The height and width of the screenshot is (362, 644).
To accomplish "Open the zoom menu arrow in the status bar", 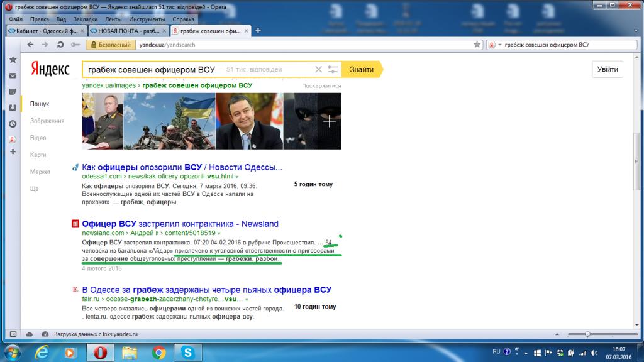I will click(557, 334).
